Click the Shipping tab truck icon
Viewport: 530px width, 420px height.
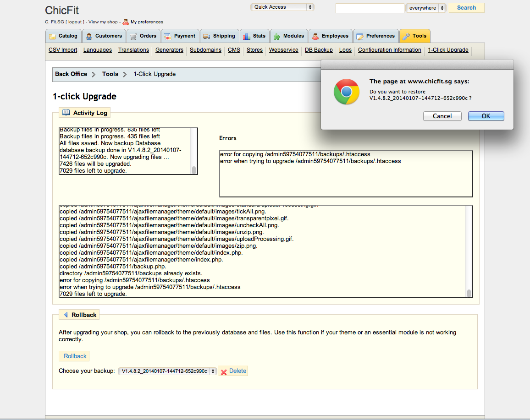click(206, 37)
